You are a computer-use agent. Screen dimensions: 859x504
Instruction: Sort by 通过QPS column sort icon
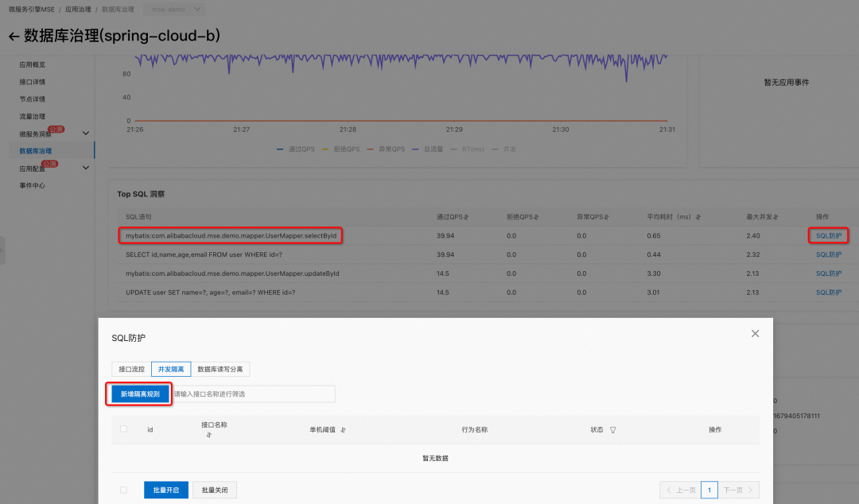point(466,218)
